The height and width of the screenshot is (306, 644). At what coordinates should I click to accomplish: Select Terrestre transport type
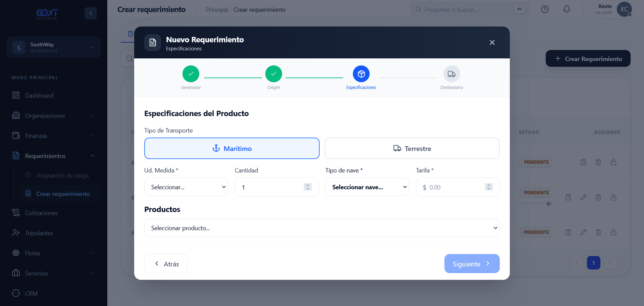(412, 148)
